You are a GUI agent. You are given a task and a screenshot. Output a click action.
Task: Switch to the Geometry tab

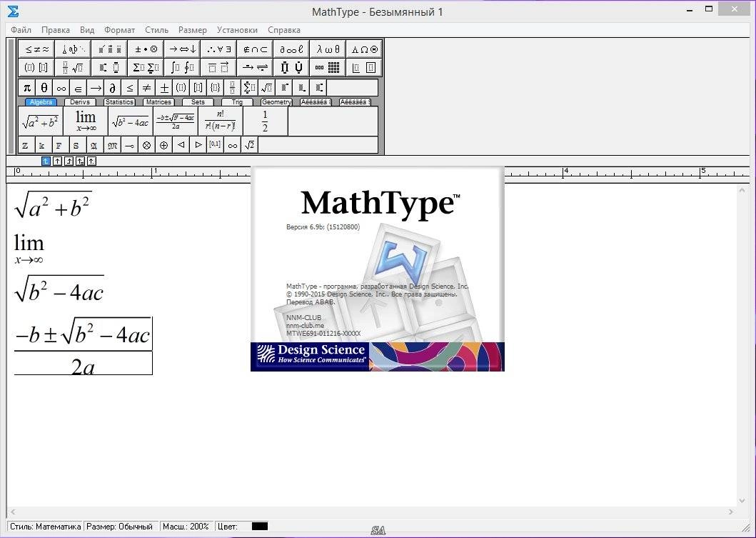[276, 101]
